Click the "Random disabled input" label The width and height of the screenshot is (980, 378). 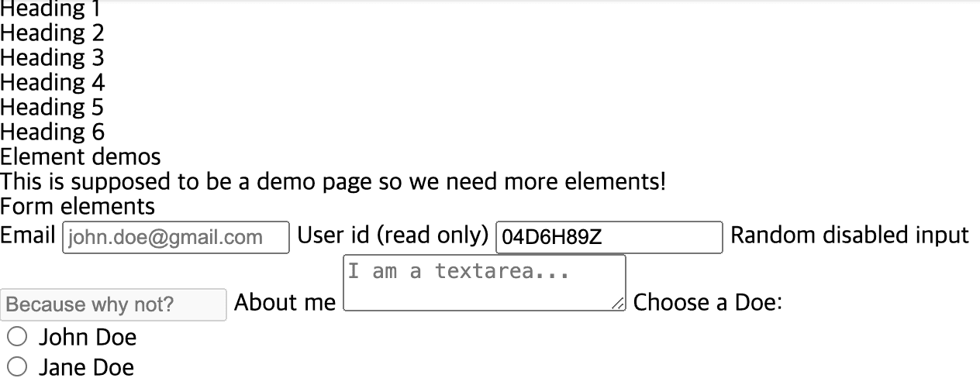tap(849, 235)
